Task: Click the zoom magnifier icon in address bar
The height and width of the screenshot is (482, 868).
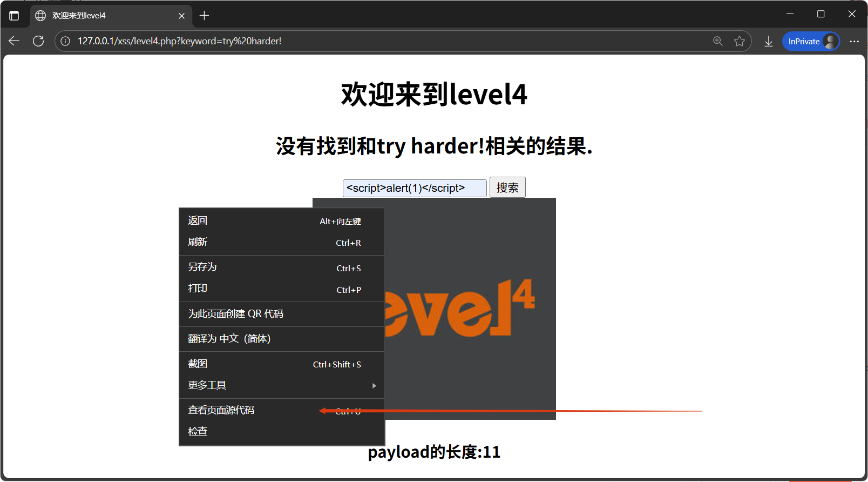Action: click(717, 41)
